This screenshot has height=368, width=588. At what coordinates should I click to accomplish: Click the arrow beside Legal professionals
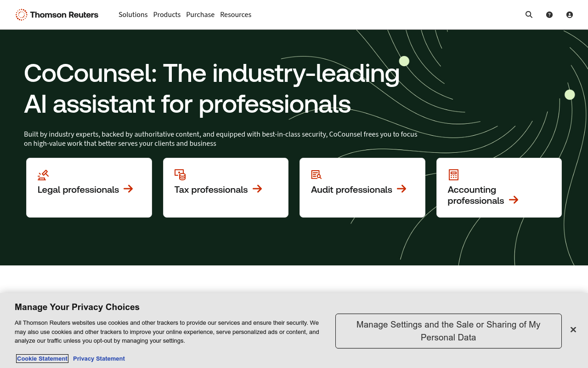pyautogui.click(x=128, y=189)
